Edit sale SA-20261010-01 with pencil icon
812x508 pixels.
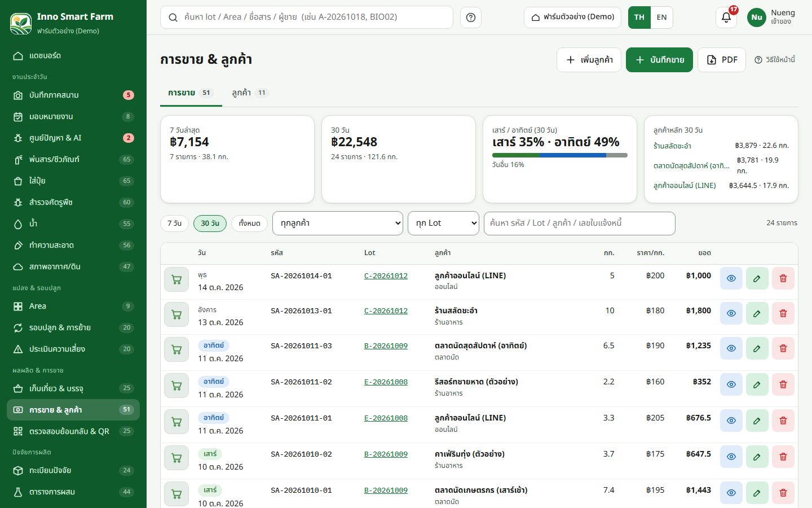click(757, 493)
